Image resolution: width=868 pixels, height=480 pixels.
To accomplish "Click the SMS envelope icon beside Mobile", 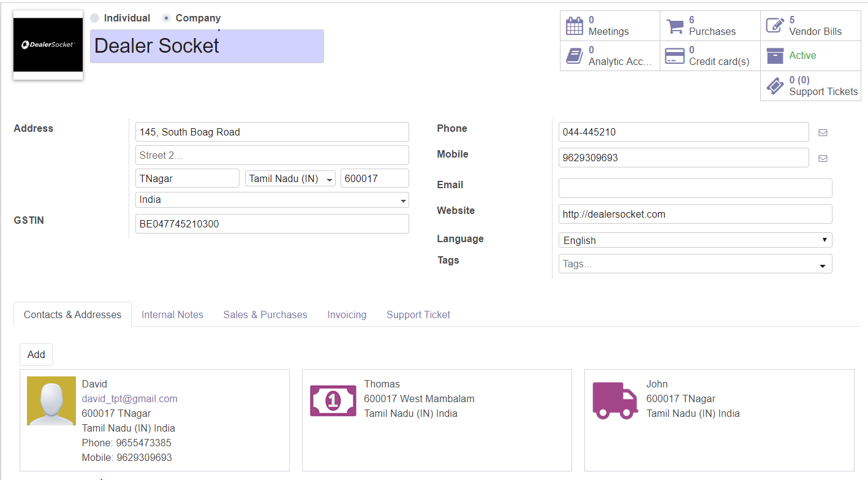I will [823, 158].
